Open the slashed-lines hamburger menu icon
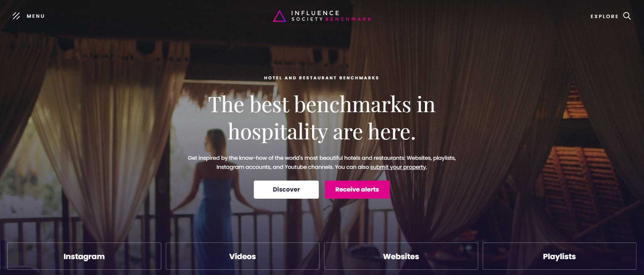This screenshot has height=275, width=644. [16, 16]
